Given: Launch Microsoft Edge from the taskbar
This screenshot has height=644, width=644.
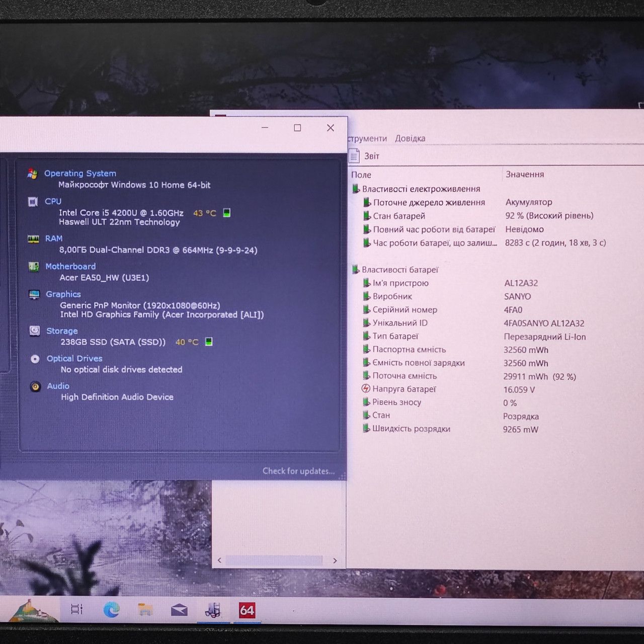Looking at the screenshot, I should (111, 610).
